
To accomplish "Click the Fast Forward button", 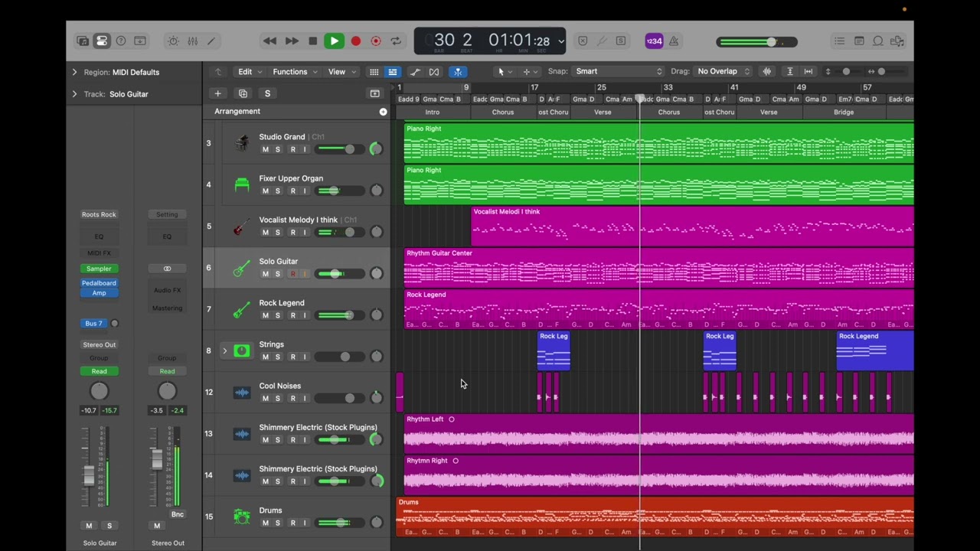I will (292, 41).
